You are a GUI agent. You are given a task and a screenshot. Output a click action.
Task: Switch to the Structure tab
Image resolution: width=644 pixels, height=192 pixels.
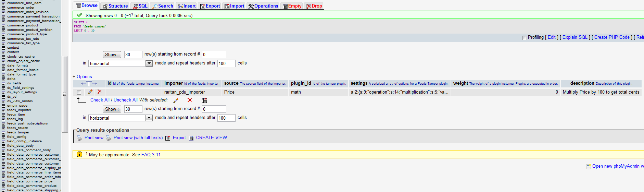pos(115,6)
